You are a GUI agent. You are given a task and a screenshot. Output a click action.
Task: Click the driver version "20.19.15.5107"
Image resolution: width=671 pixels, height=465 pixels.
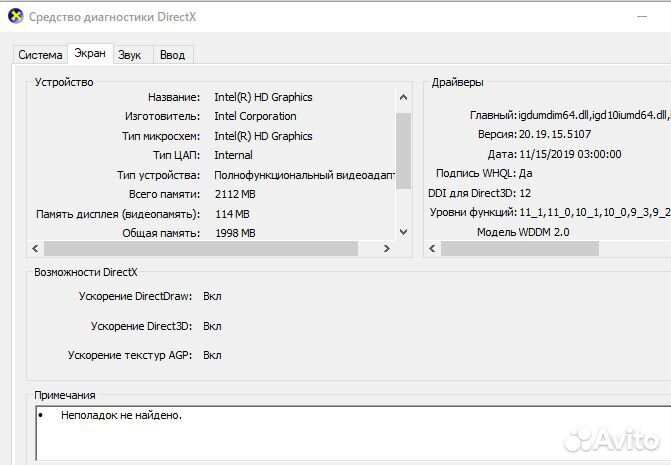(555, 134)
